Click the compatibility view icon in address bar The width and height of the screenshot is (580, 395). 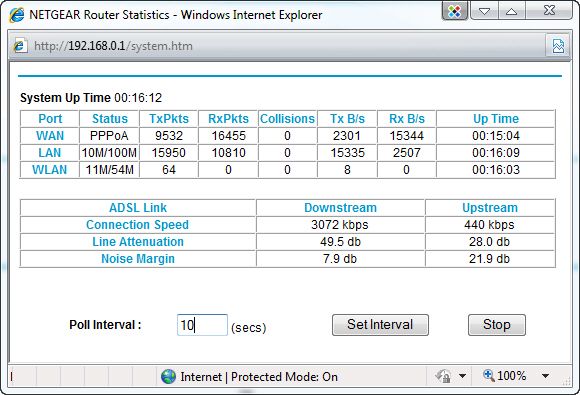coord(558,46)
